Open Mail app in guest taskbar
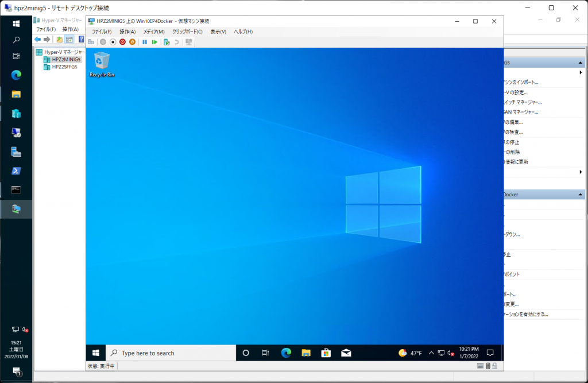This screenshot has width=588, height=383. 346,353
